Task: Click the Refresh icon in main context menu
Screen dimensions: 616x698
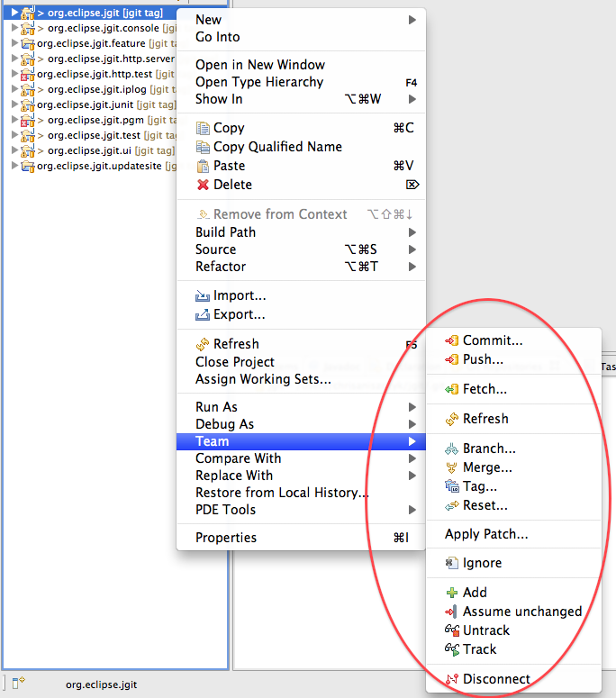Action: click(x=203, y=344)
